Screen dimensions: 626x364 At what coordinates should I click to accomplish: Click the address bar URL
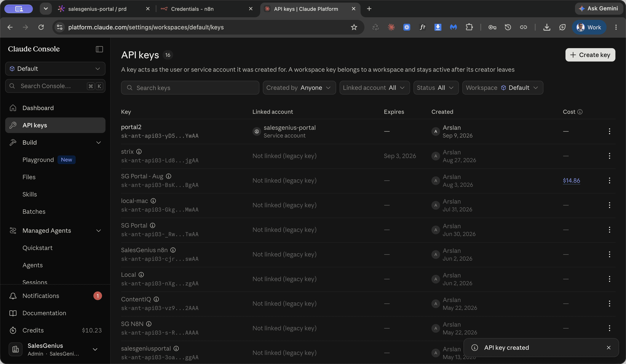(146, 27)
